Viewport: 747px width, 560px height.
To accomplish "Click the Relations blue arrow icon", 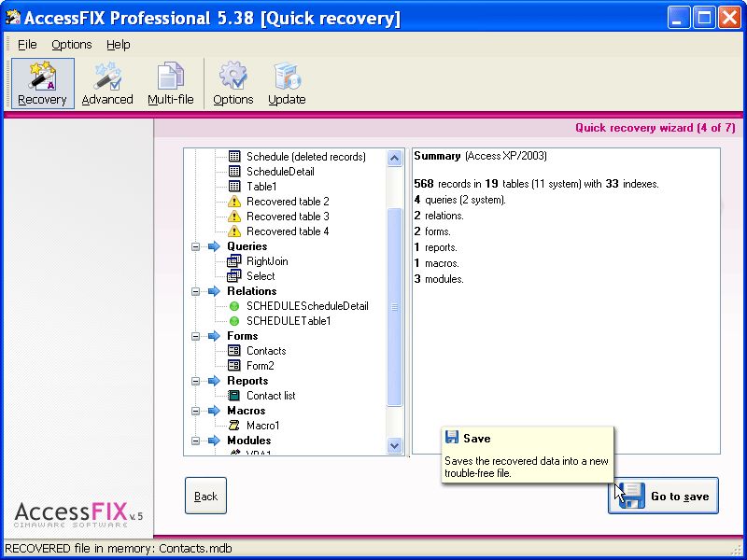I will pyautogui.click(x=215, y=291).
